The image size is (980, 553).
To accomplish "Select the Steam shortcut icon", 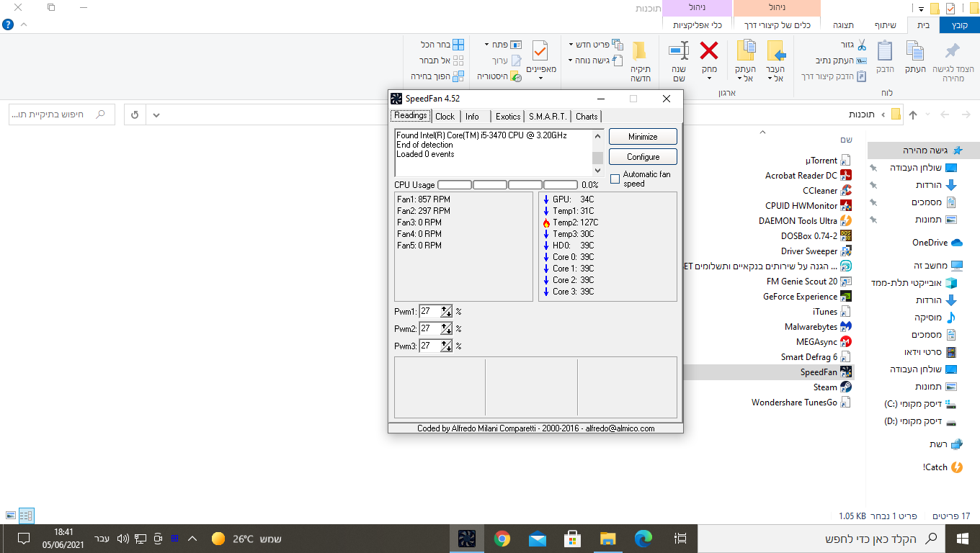I will [846, 387].
